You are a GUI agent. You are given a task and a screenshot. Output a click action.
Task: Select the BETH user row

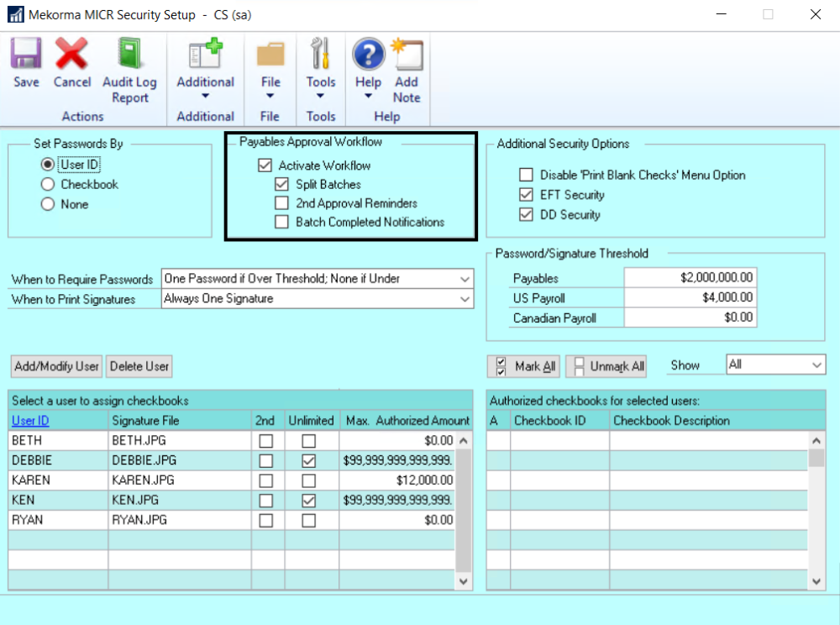[232, 441]
